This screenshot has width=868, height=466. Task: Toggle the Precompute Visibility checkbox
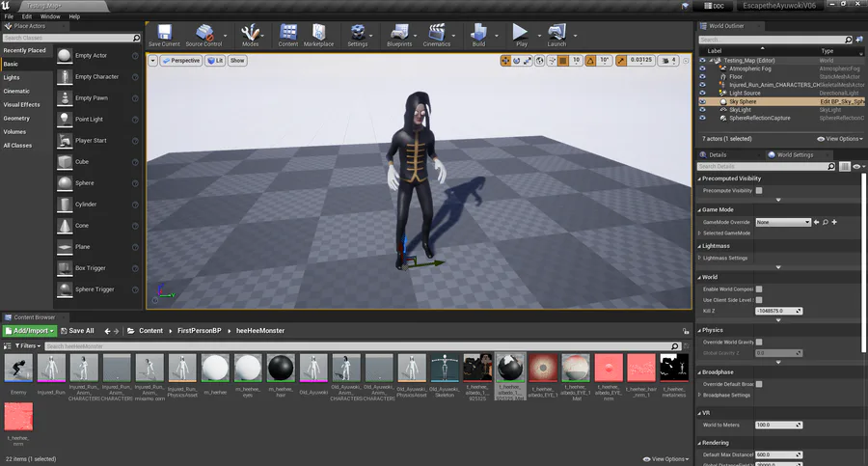pyautogui.click(x=759, y=190)
